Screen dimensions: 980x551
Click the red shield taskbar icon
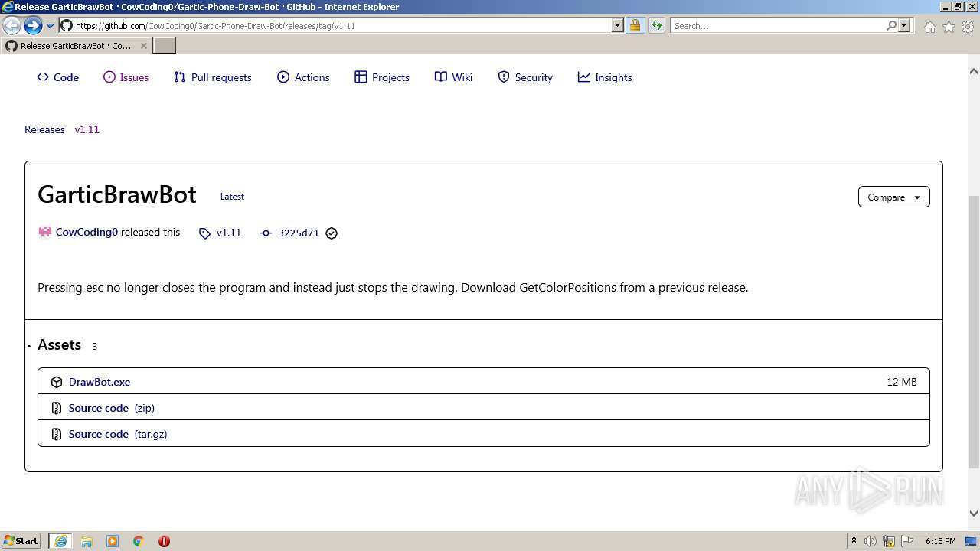(x=164, y=541)
